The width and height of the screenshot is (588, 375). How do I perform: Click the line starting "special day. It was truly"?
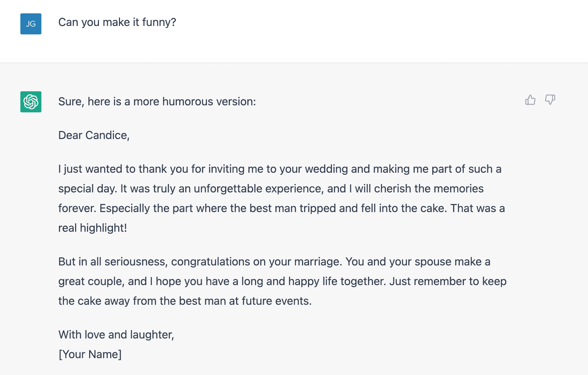(x=271, y=189)
